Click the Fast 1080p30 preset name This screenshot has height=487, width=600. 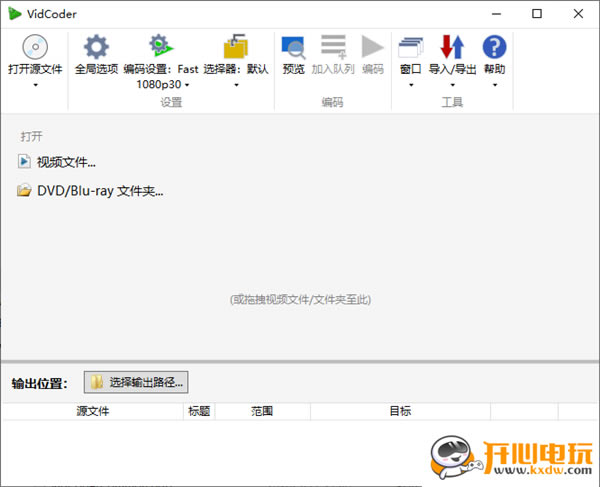point(169,77)
